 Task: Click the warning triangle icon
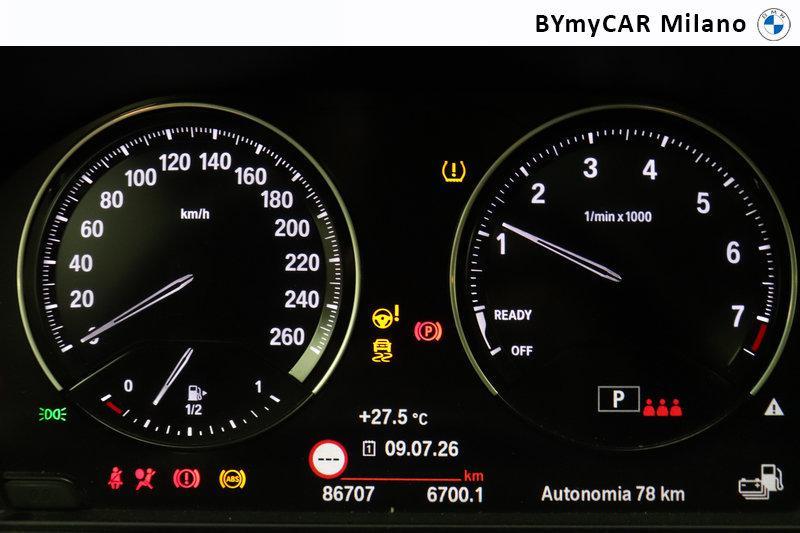coord(774,407)
